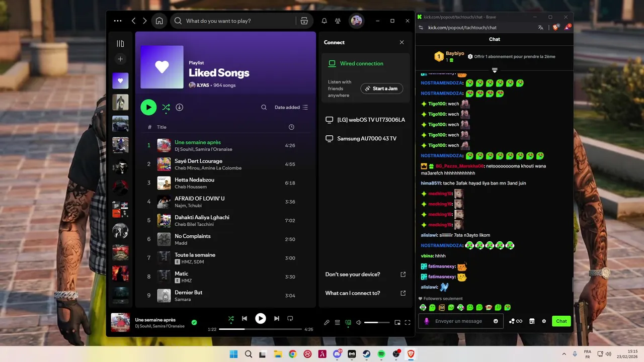The width and height of the screenshot is (644, 362).
Task: Go forward in Spotify navigation
Action: click(145, 21)
